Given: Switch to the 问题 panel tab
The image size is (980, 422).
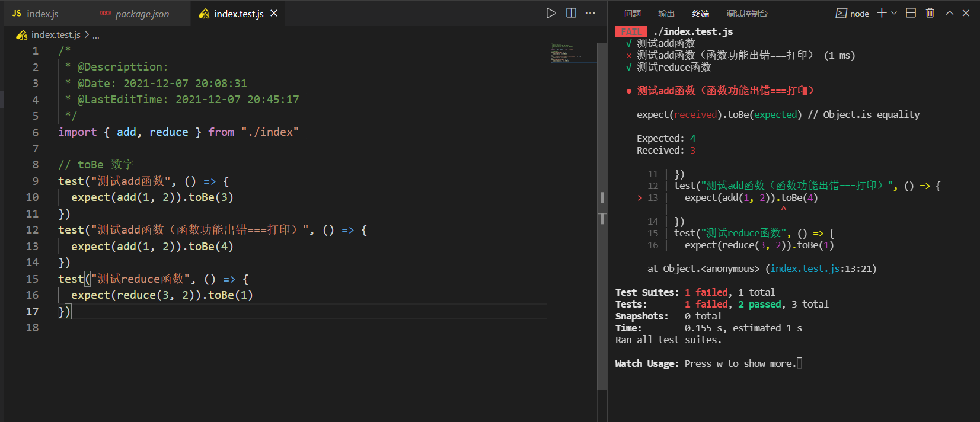Looking at the screenshot, I should point(633,14).
